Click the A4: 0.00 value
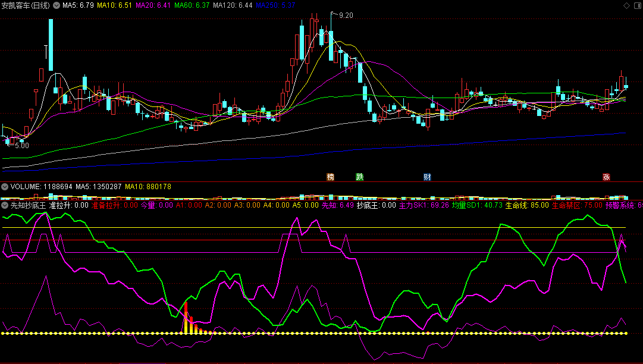643x364 pixels. point(277,205)
